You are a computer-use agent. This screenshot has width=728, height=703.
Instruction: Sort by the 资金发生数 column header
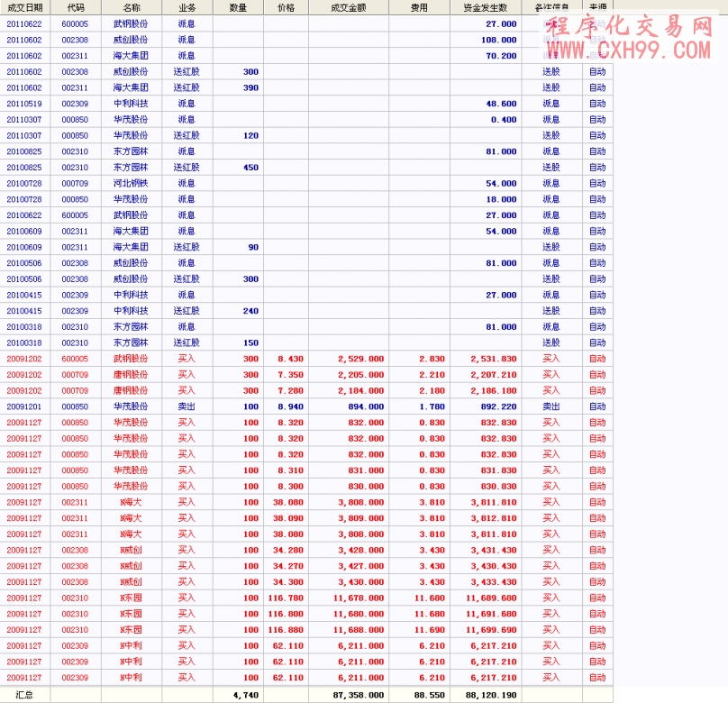[x=485, y=7]
